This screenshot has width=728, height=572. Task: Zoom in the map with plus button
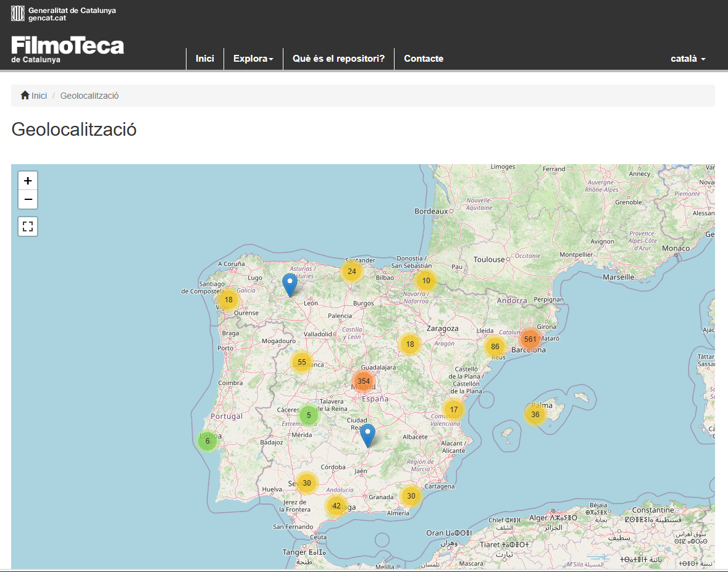[x=28, y=181]
